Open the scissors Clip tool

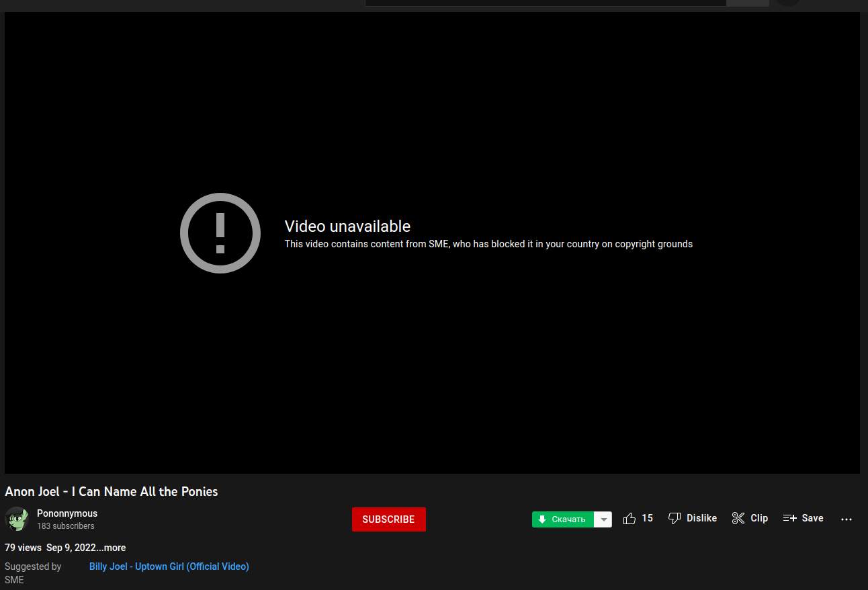tap(750, 518)
